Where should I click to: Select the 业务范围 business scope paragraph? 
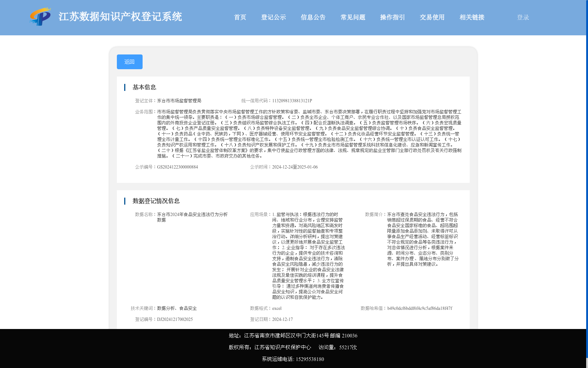[x=309, y=134]
